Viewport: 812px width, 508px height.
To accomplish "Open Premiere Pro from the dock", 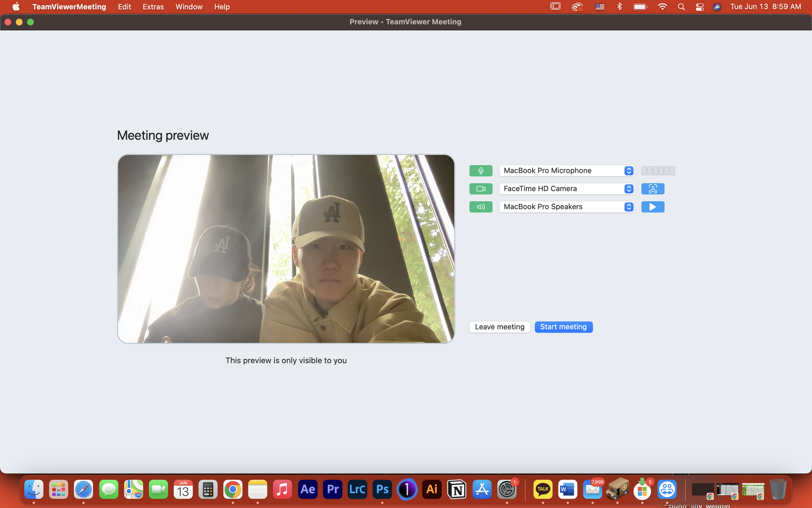I will (332, 489).
